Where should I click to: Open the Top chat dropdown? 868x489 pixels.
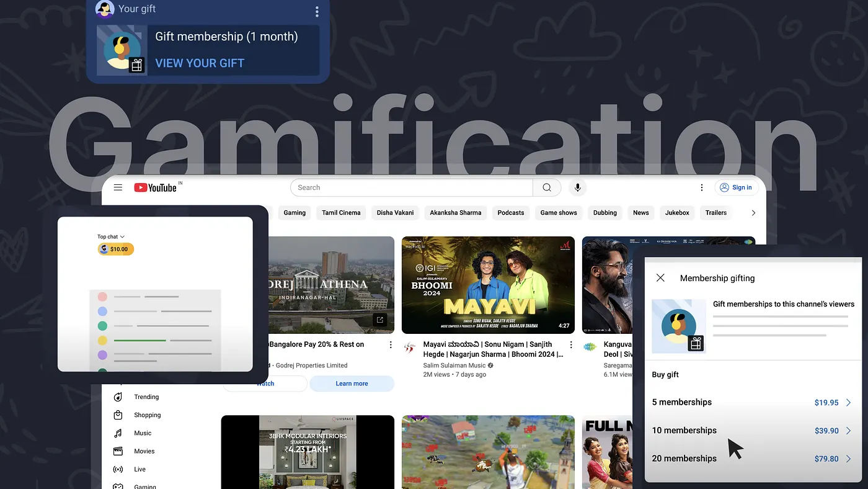click(110, 236)
